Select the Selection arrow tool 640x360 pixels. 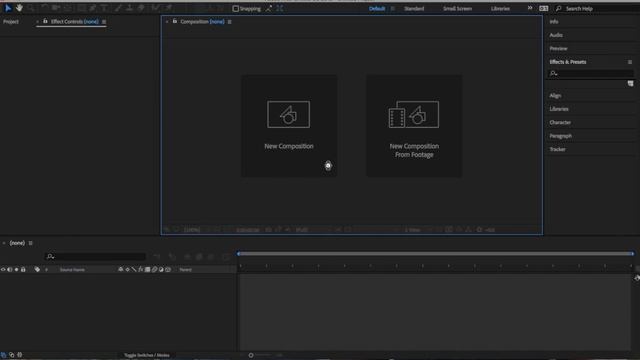click(x=8, y=8)
